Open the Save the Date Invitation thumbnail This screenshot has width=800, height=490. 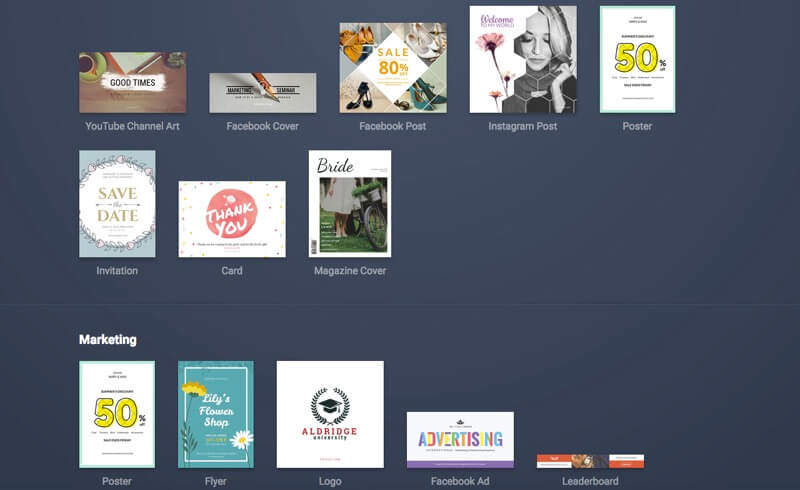(117, 204)
